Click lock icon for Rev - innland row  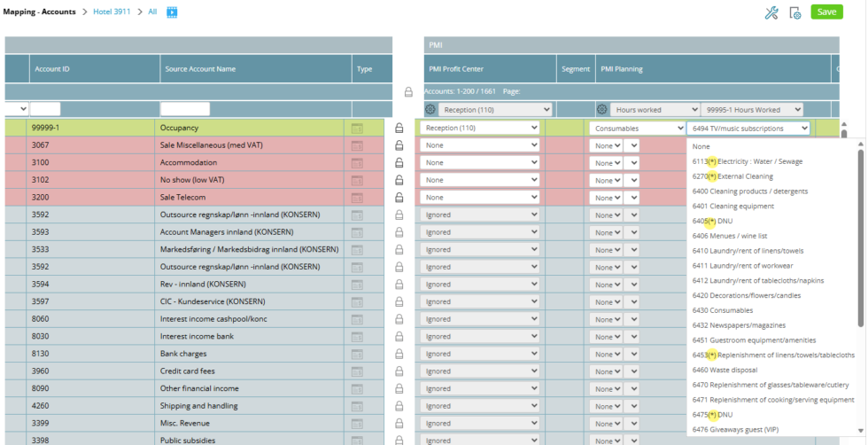(399, 285)
